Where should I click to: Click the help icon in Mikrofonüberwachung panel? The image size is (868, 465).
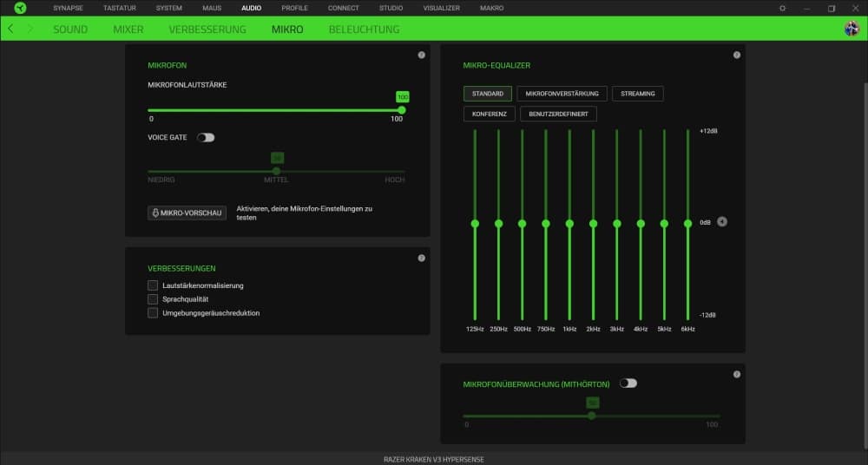[x=736, y=374]
